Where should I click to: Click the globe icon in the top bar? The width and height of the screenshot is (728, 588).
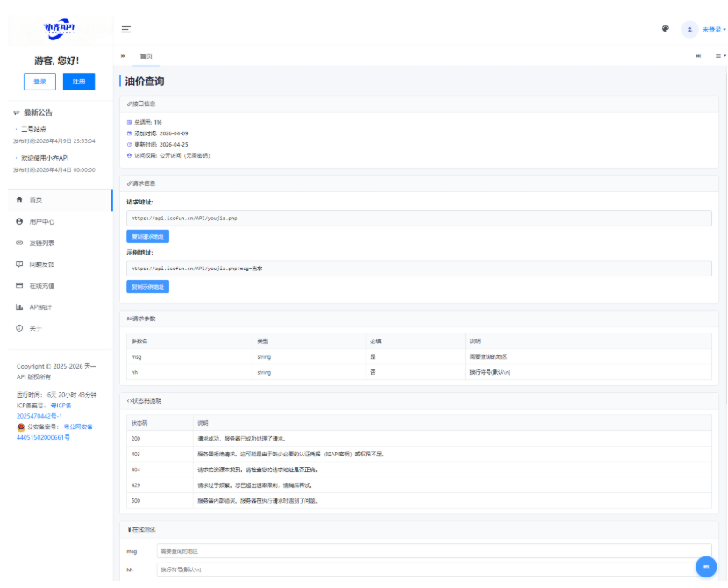tap(665, 28)
